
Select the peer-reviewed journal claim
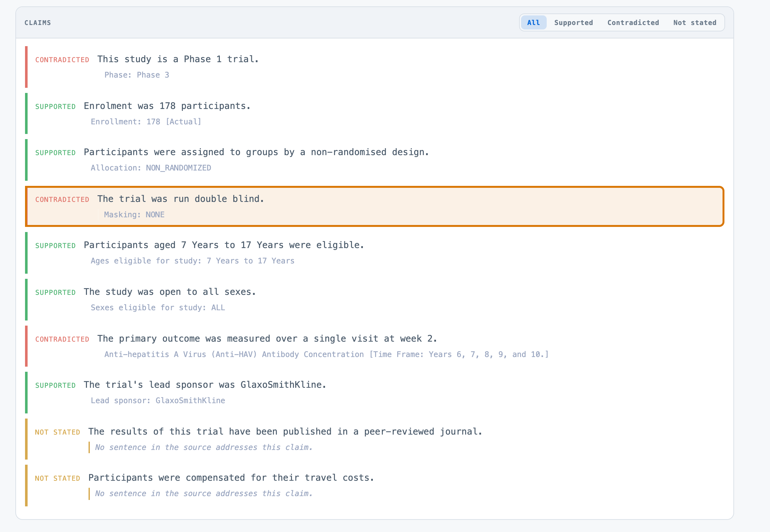pos(374,439)
